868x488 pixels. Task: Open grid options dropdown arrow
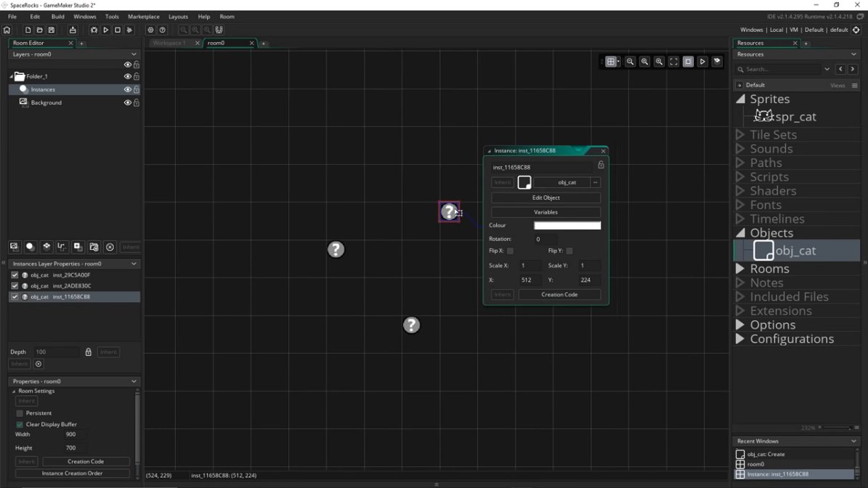(618, 62)
